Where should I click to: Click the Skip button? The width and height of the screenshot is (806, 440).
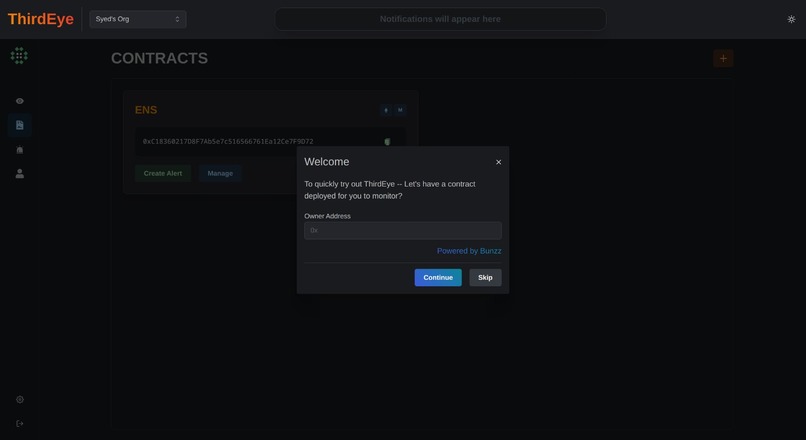click(x=485, y=278)
